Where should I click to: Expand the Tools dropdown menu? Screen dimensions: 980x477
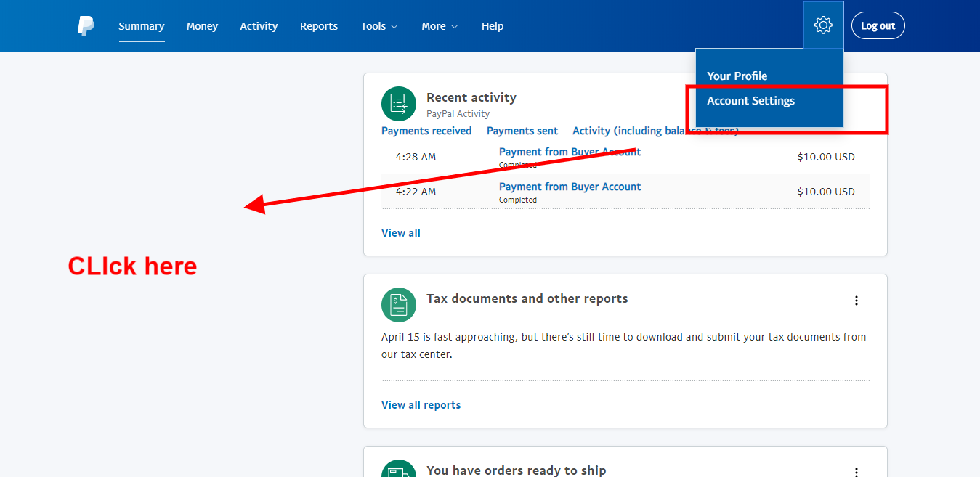379,26
